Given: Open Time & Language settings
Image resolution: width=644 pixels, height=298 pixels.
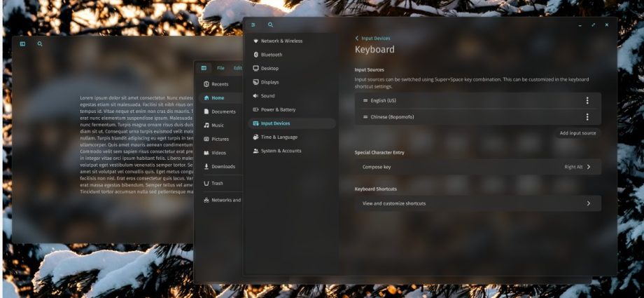Looking at the screenshot, I should click(x=292, y=137).
